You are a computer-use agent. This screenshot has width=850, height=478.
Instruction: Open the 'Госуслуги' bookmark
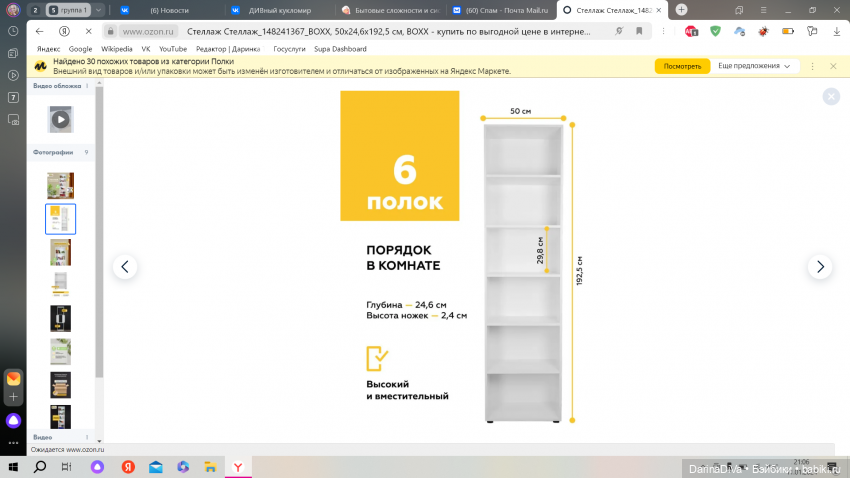(x=290, y=48)
